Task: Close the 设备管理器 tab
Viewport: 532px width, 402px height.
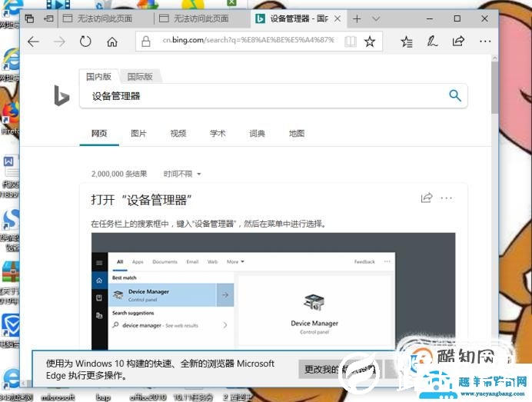Action: click(337, 18)
